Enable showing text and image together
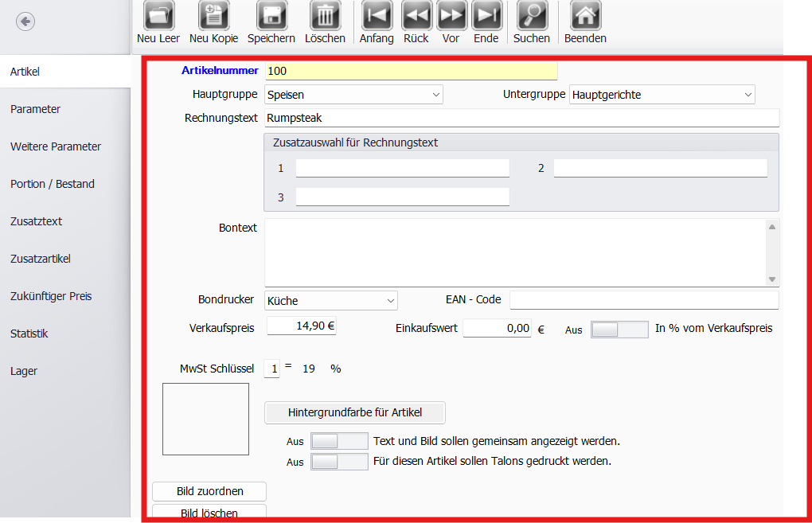Screen dimensions: 812x523 (339, 441)
